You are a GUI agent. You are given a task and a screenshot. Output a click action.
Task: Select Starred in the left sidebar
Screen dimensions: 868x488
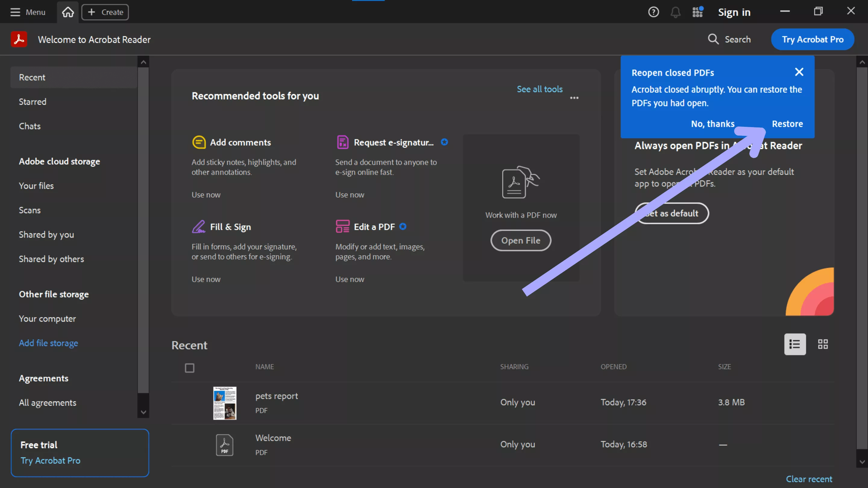(33, 102)
